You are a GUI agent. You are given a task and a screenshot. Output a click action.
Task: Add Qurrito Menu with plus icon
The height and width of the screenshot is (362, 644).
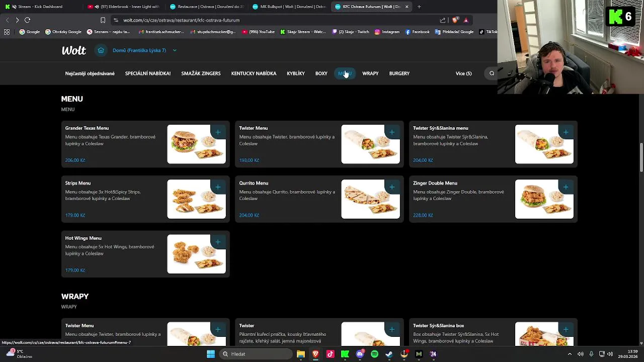[x=392, y=187]
